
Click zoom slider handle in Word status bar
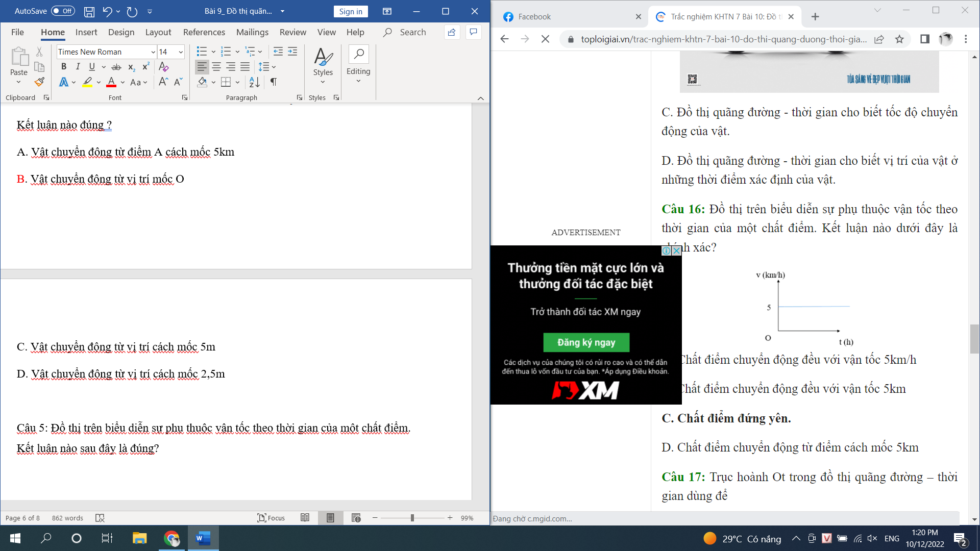412,518
